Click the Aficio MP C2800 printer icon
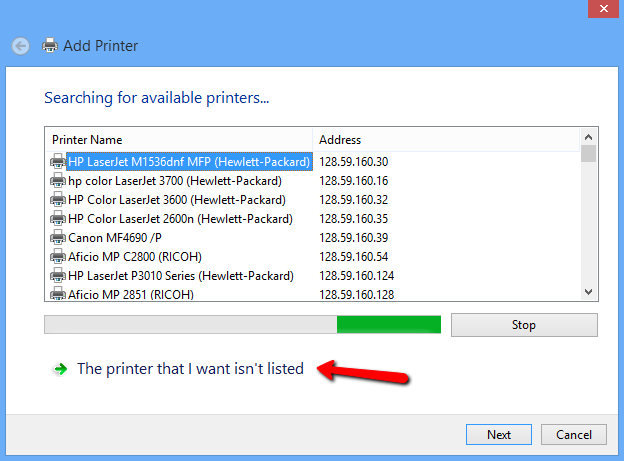The width and height of the screenshot is (624, 461). [x=58, y=256]
